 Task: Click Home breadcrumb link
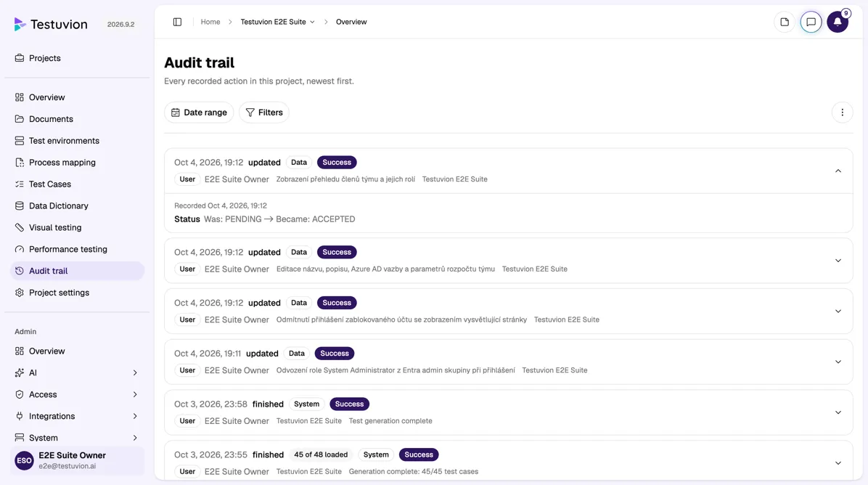click(210, 23)
